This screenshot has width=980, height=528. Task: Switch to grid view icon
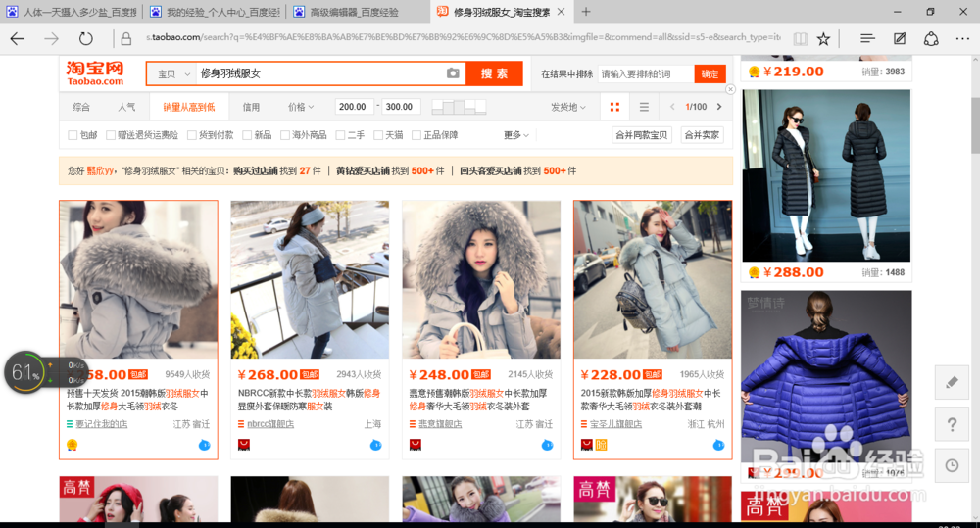click(615, 107)
